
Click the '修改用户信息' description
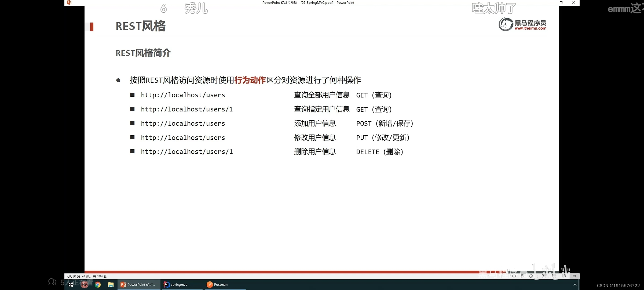315,138
